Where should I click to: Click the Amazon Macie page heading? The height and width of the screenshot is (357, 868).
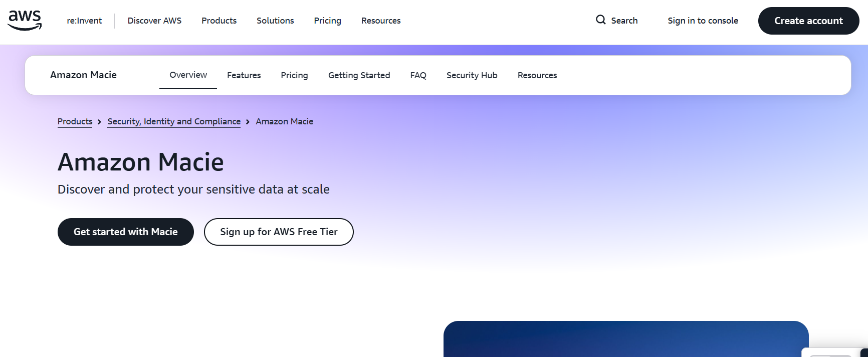point(141,162)
